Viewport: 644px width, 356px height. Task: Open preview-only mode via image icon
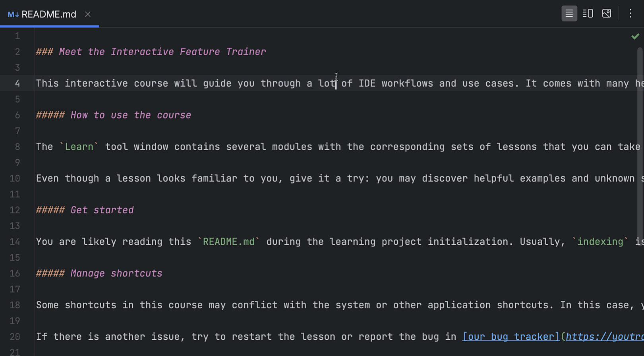pyautogui.click(x=607, y=13)
